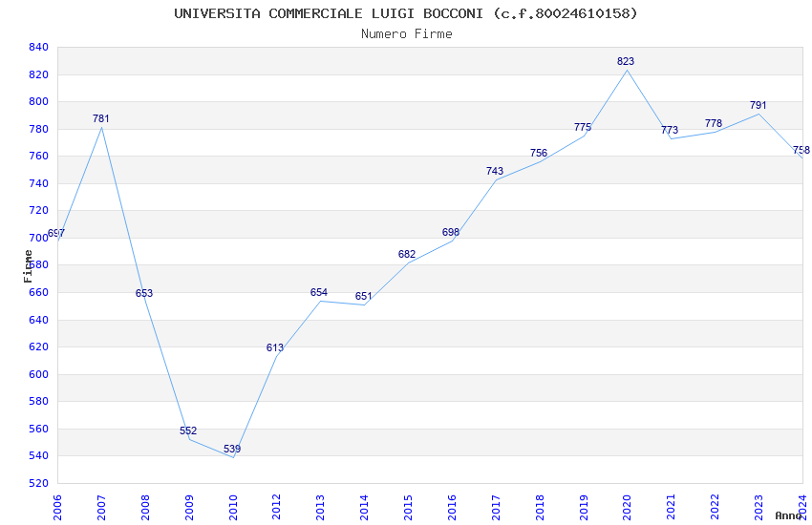Click the data label 773 for 2021
Screen dimensions: 812x525
point(670,131)
